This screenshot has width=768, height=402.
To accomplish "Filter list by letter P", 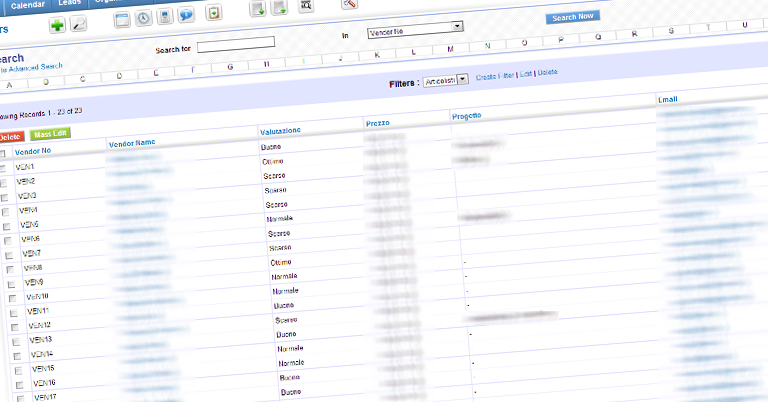I will (x=561, y=40).
